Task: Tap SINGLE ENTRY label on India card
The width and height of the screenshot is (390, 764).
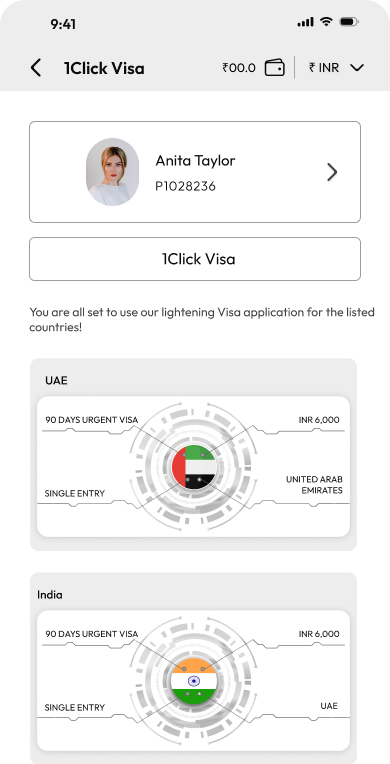Action: point(75,707)
